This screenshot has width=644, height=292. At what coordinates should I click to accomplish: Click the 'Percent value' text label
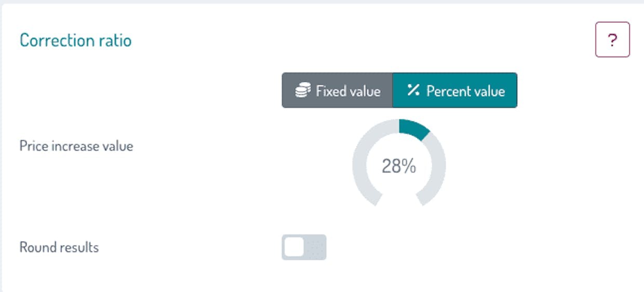[465, 91]
